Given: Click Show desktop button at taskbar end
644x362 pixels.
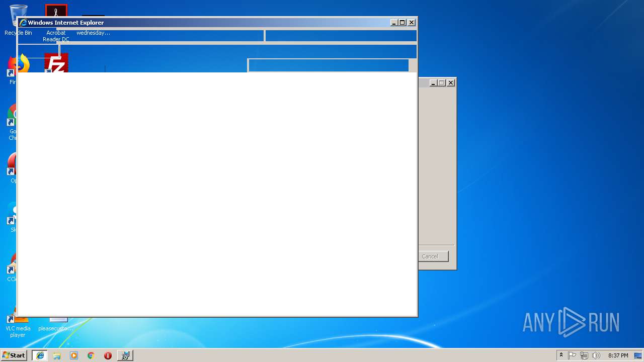Looking at the screenshot, I should (x=639, y=355).
